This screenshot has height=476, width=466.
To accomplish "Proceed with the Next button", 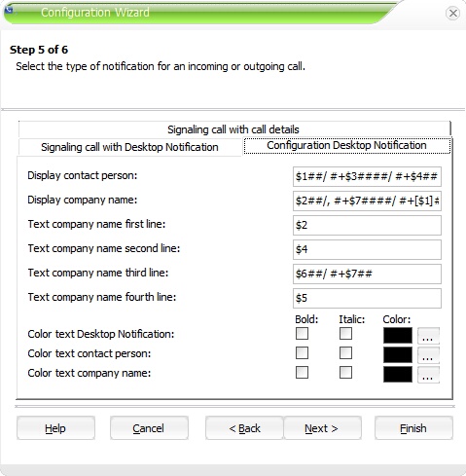I will coord(322,428).
